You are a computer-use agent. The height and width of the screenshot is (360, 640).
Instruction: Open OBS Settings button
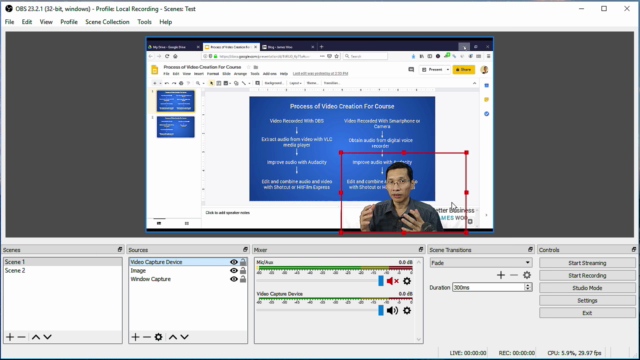(x=587, y=300)
